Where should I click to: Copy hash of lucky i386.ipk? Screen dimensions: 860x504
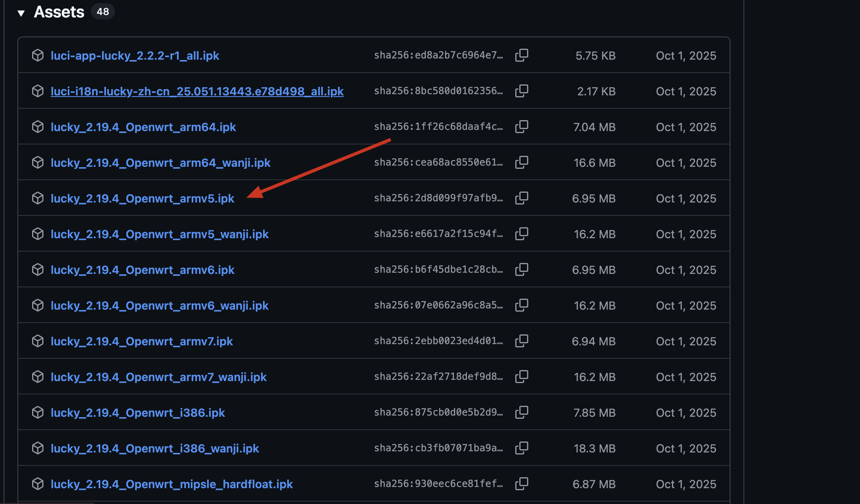pos(522,412)
